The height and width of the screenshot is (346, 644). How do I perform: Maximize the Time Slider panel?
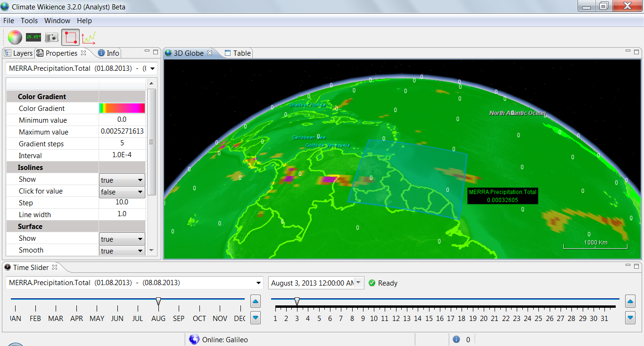pos(636,266)
